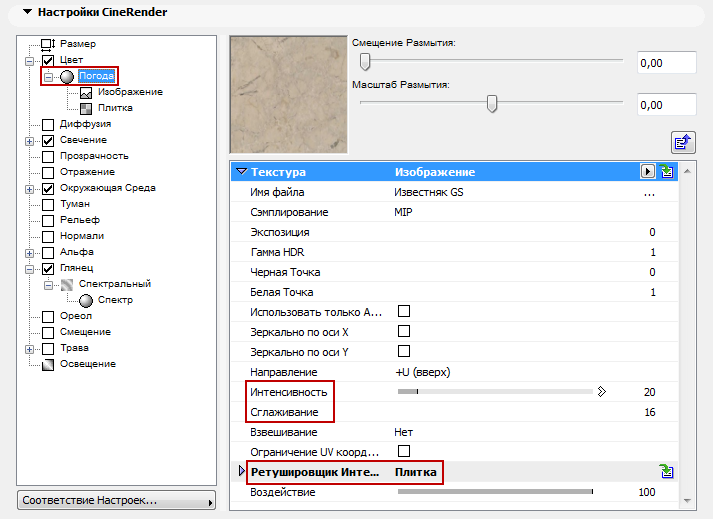
Task: Collapse the Текстура section triangle
Action: tap(241, 171)
